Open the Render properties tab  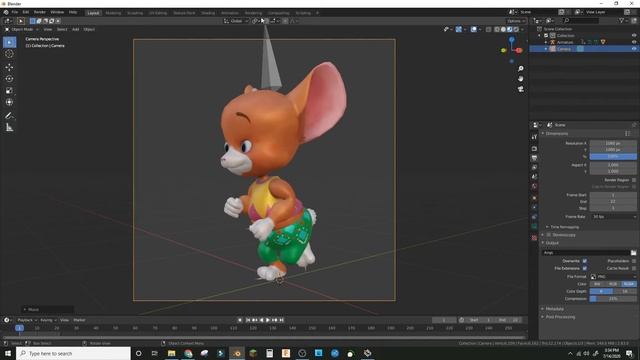pos(534,149)
